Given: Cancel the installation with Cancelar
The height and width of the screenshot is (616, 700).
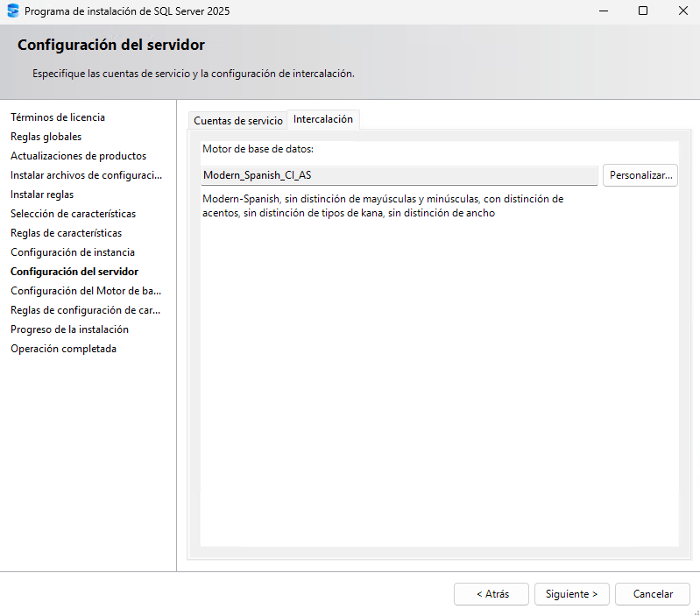Looking at the screenshot, I should 653,594.
